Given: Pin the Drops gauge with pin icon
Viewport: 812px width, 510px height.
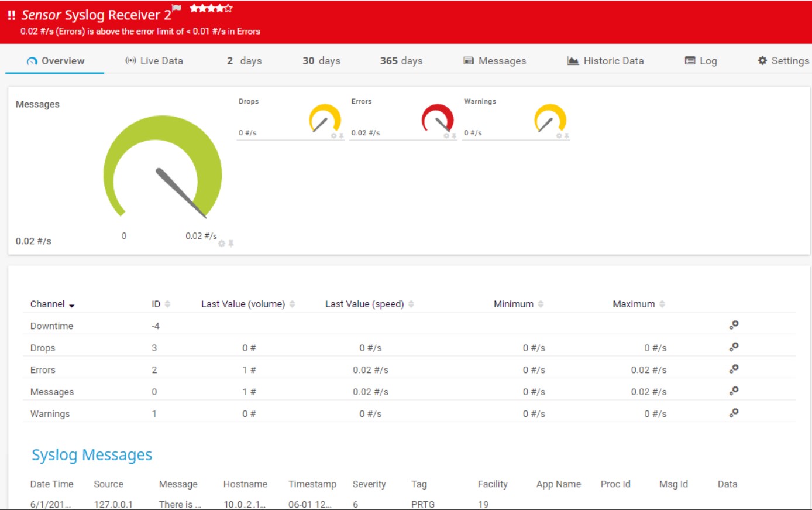Looking at the screenshot, I should (341, 136).
